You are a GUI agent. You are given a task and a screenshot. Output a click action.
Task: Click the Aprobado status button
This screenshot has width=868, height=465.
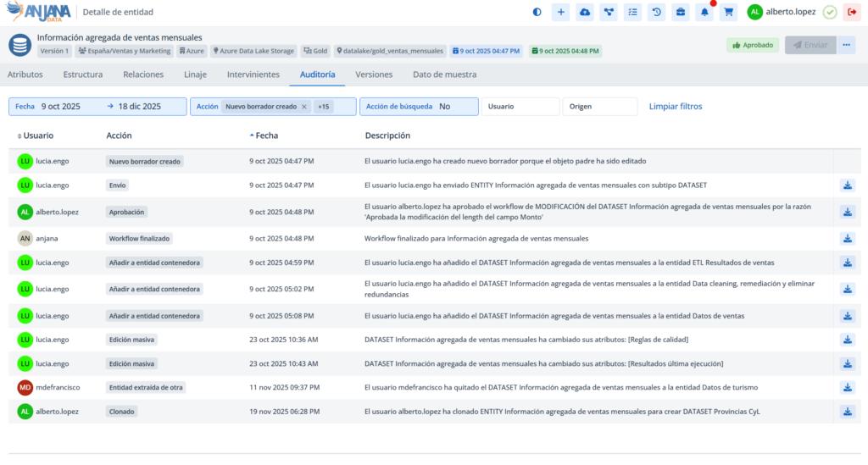tap(753, 45)
